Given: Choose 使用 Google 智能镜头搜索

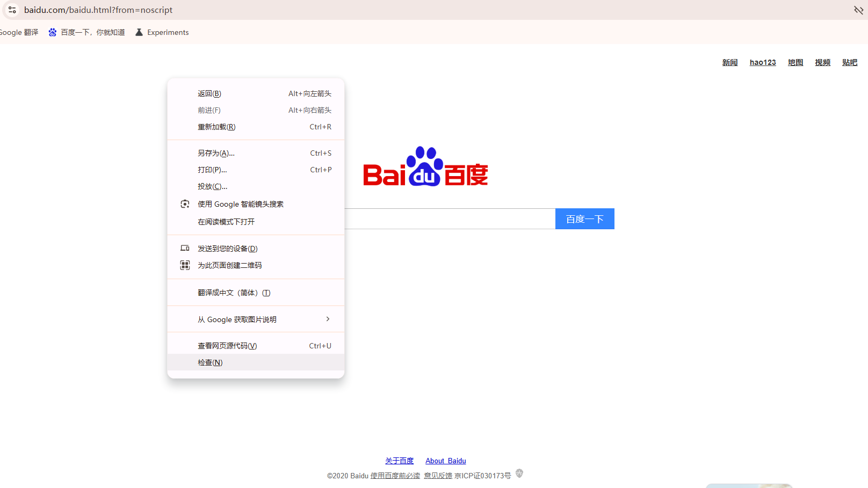Looking at the screenshot, I should pos(256,204).
